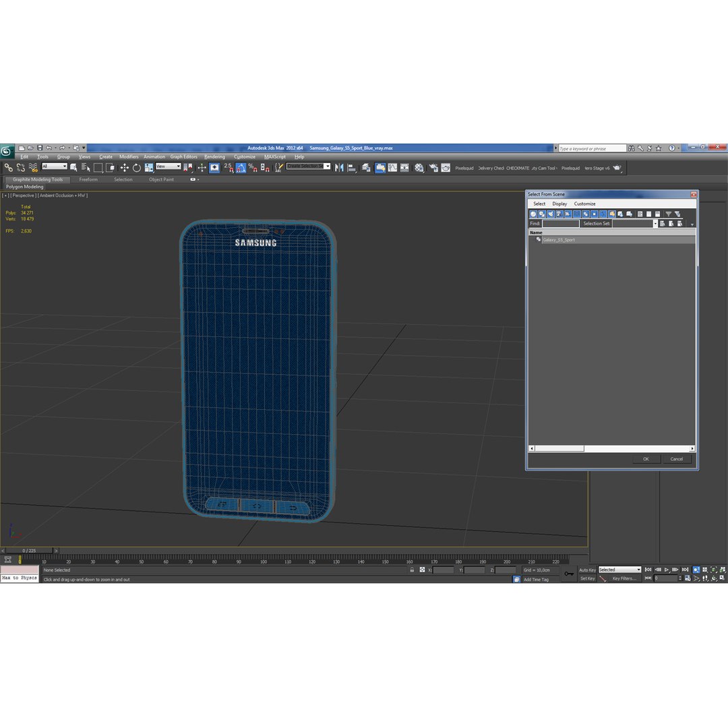Click the Mirror tool icon
The image size is (728, 728).
(x=339, y=168)
